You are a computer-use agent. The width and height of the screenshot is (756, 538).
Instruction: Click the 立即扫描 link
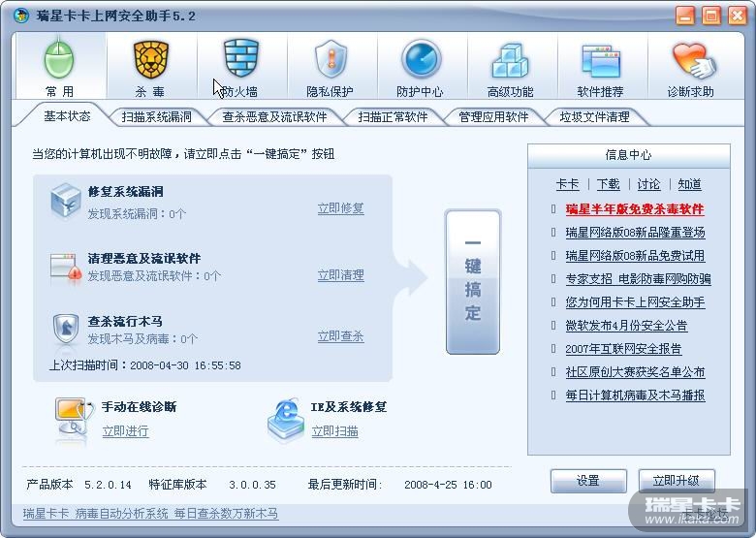click(x=334, y=431)
